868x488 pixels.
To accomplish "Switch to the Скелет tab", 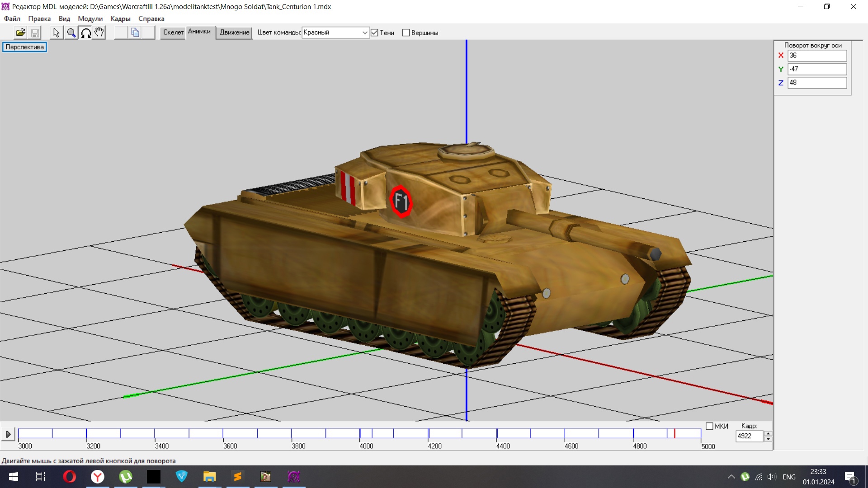I will (173, 33).
